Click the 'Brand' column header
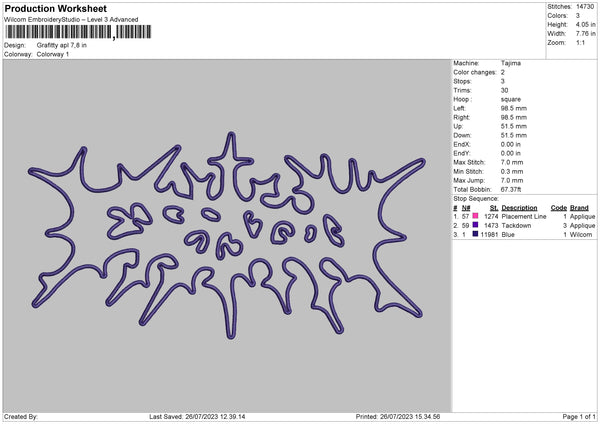This screenshot has height=424, width=600. pyautogui.click(x=579, y=208)
